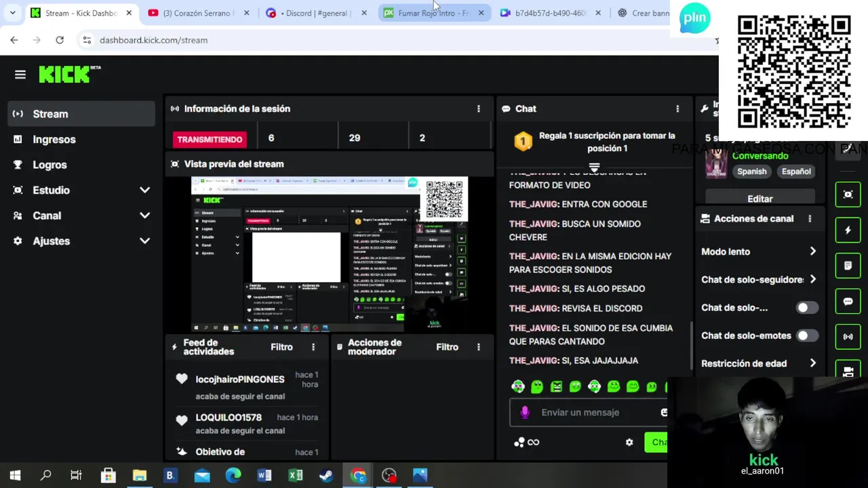Open Ingresos in sidebar

point(81,140)
